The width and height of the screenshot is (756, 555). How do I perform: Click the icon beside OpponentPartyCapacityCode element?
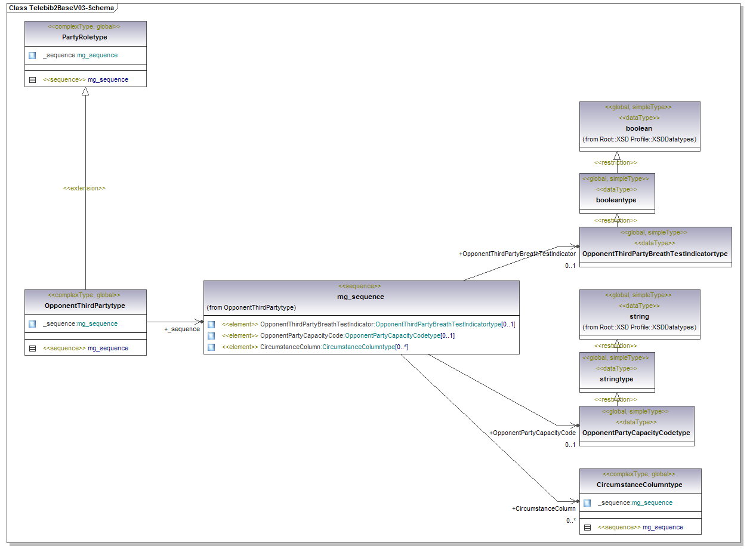pos(211,335)
